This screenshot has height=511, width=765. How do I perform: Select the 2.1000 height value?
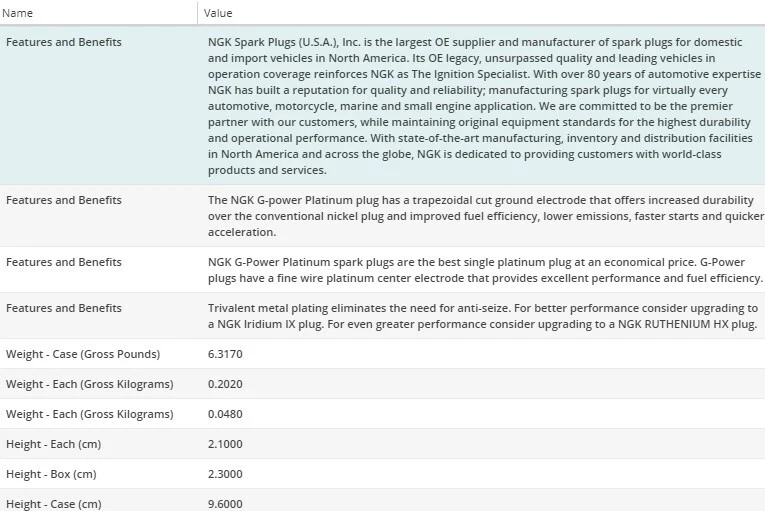click(x=225, y=444)
